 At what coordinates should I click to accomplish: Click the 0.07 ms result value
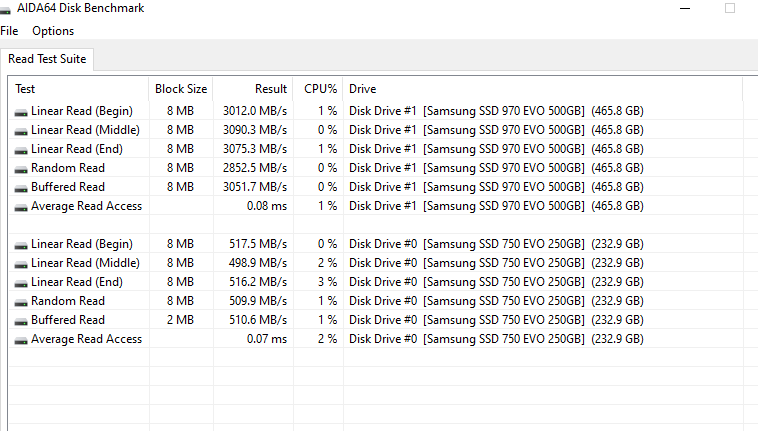pos(267,339)
